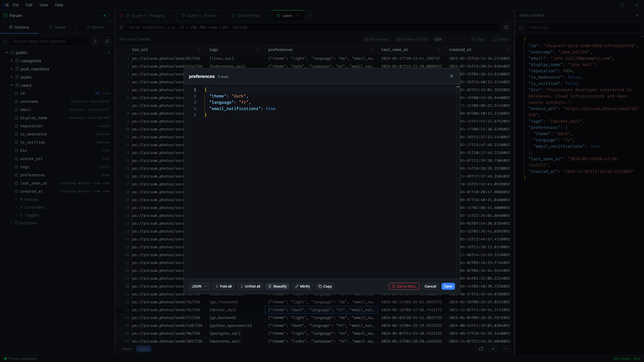This screenshot has width=644, height=362.
Task: Click the Beautify button in editor
Action: coord(277,286)
